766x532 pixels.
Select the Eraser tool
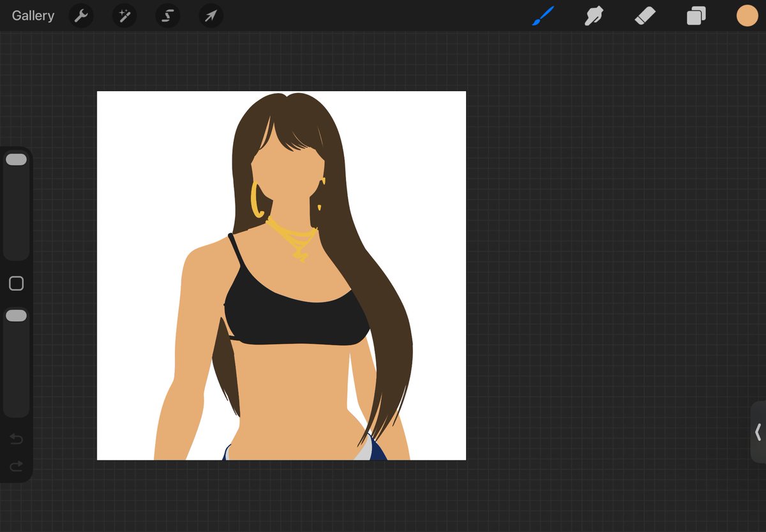(645, 16)
